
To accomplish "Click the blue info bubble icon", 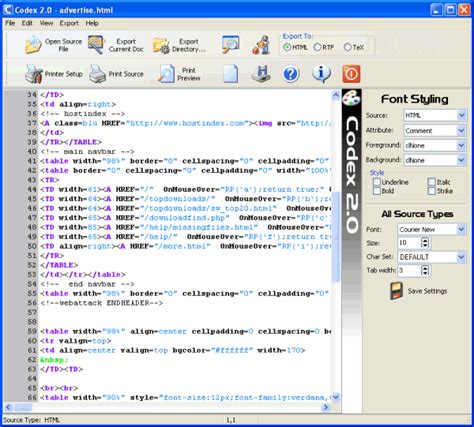I will point(321,74).
